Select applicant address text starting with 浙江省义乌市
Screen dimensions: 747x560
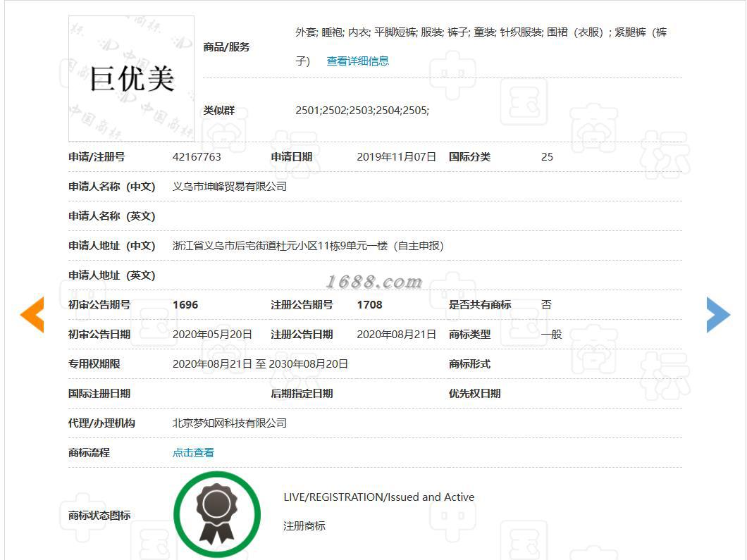[x=308, y=246]
